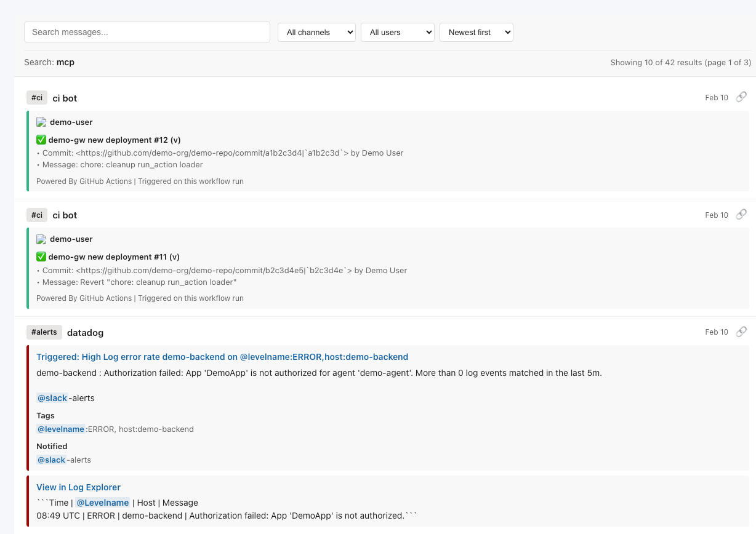Copy link icon for datadog alert message
The width and height of the screenshot is (756, 534).
tap(741, 331)
